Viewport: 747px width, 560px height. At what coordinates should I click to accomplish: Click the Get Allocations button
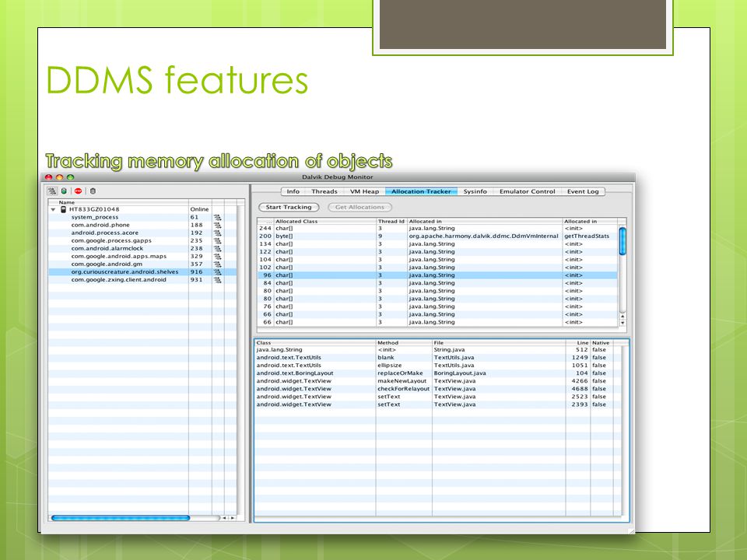pos(359,207)
